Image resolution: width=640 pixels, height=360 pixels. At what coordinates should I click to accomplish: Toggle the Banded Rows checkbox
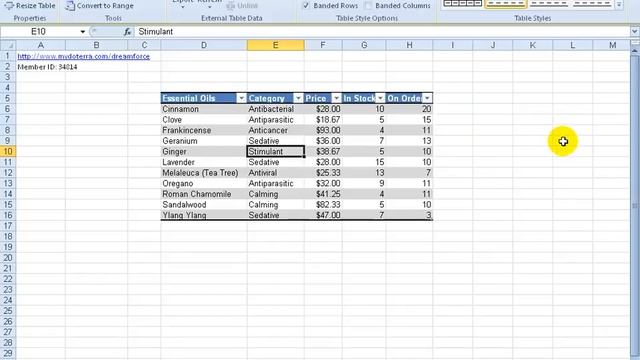tap(306, 5)
